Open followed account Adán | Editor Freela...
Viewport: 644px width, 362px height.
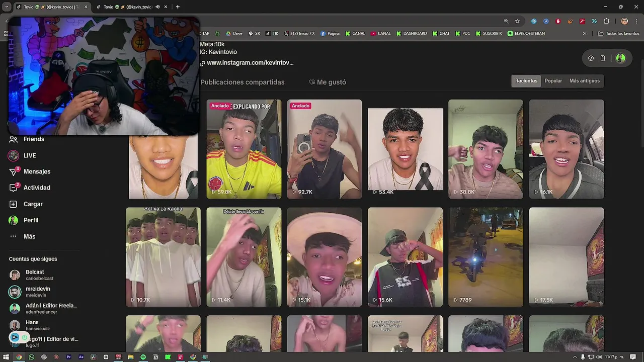(x=43, y=308)
